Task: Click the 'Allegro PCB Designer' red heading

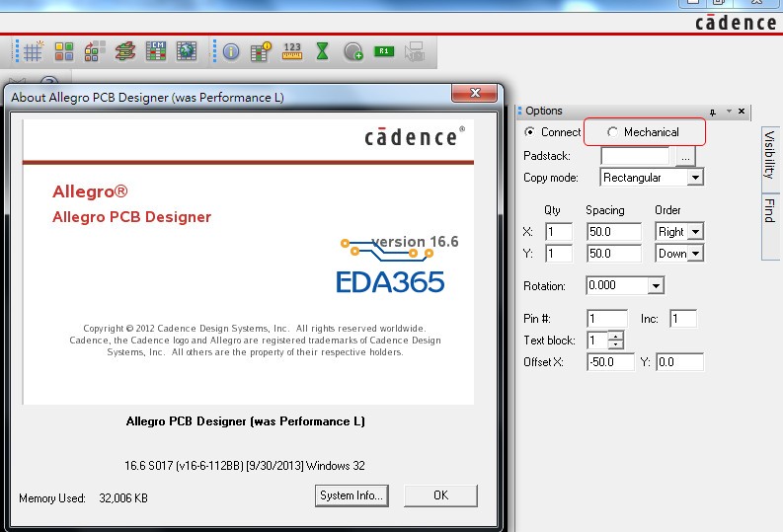Action: coord(132,217)
